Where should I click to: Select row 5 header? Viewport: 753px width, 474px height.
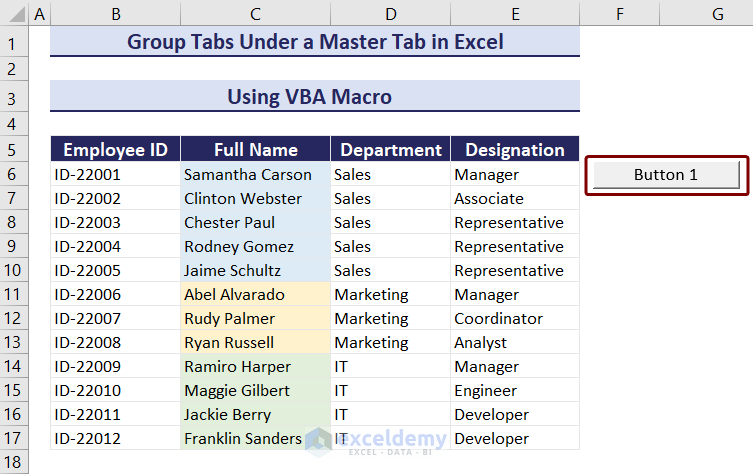click(x=14, y=150)
